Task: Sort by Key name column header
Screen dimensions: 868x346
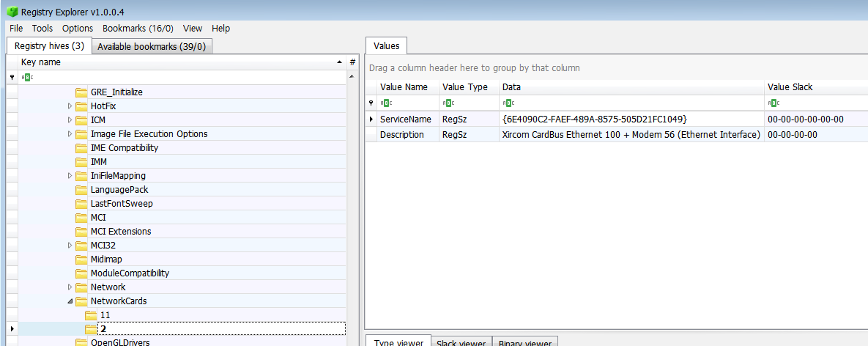Action: pyautogui.click(x=182, y=62)
